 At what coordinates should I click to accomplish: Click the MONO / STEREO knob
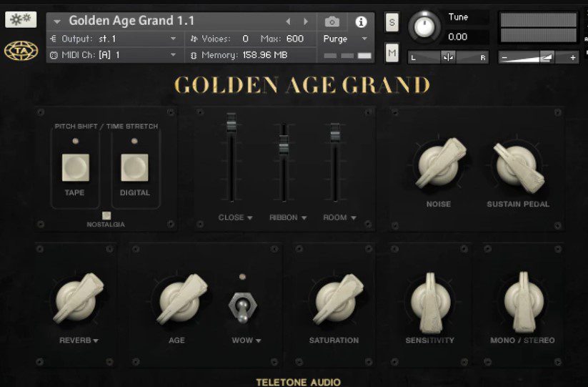point(524,302)
